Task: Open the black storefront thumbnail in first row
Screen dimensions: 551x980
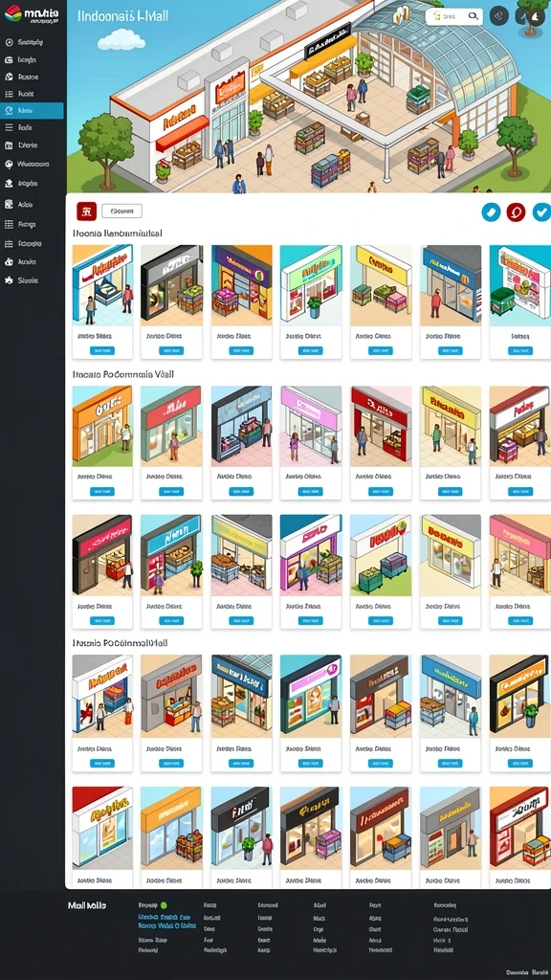Action: click(171, 285)
